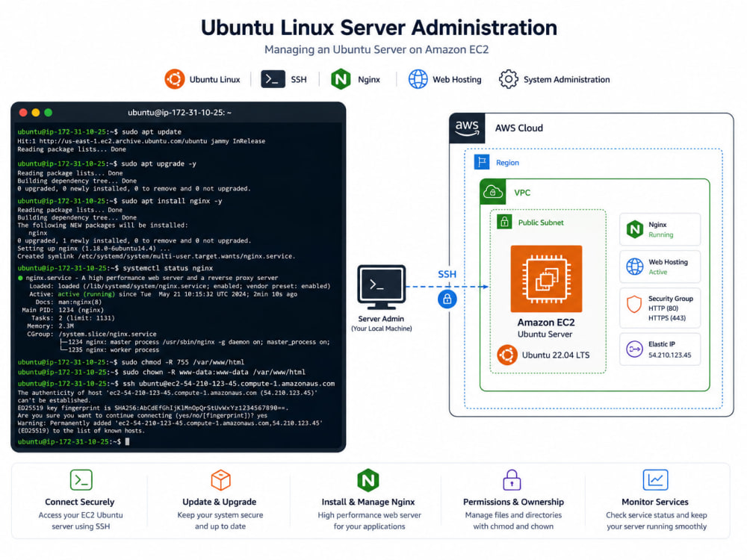Click the 'sudo apt update' command line
Image resolution: width=747 pixels, height=560 pixels.
pos(99,132)
